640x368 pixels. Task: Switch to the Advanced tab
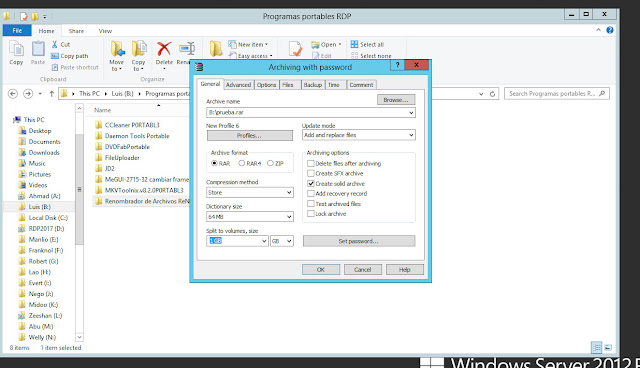click(x=238, y=85)
